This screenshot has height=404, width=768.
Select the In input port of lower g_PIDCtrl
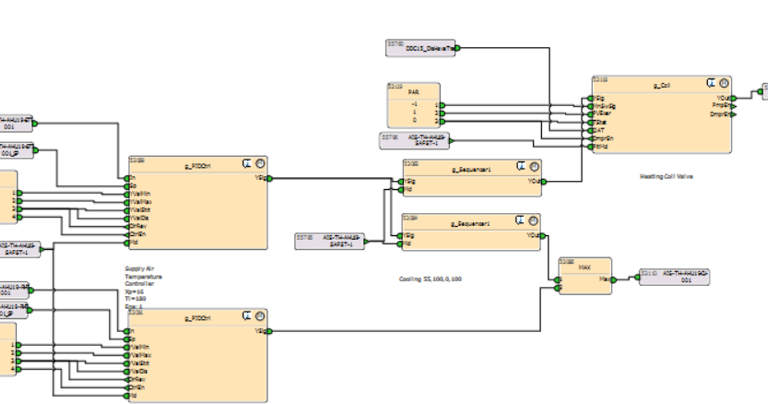click(127, 331)
